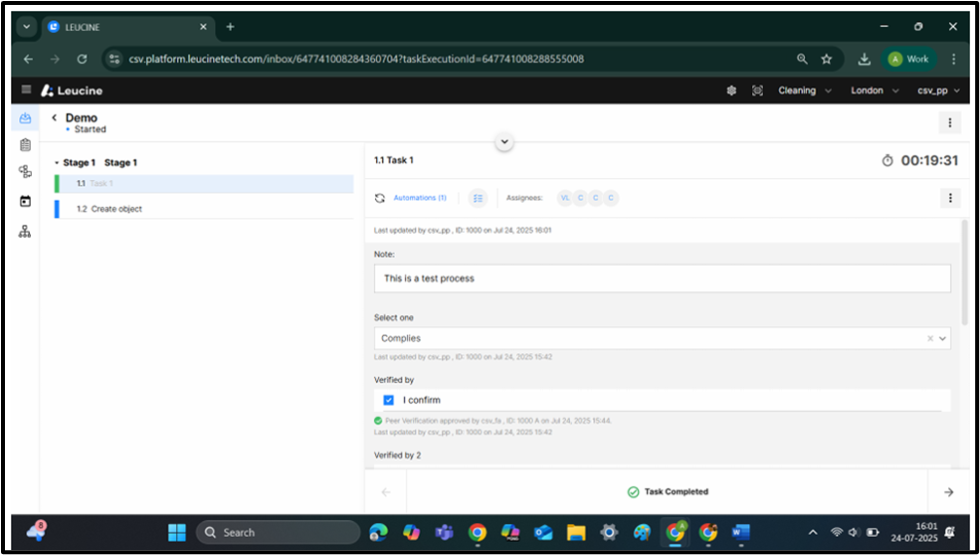Collapse the Stage 1 tree section

pyautogui.click(x=57, y=163)
